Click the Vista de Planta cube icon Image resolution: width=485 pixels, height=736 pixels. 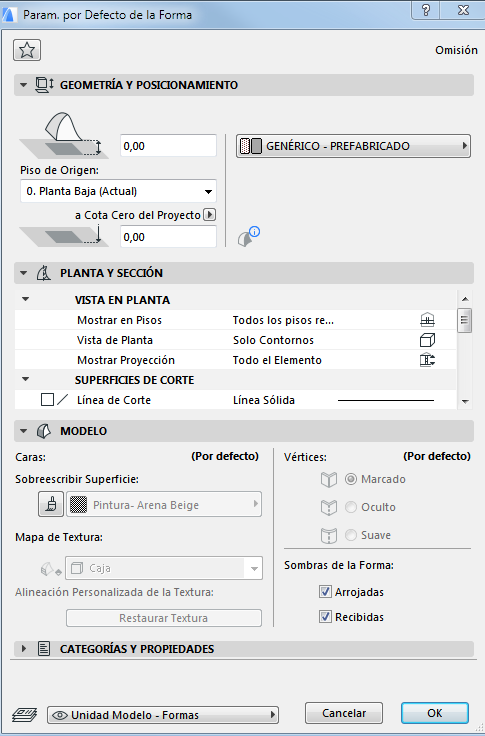[x=427, y=340]
